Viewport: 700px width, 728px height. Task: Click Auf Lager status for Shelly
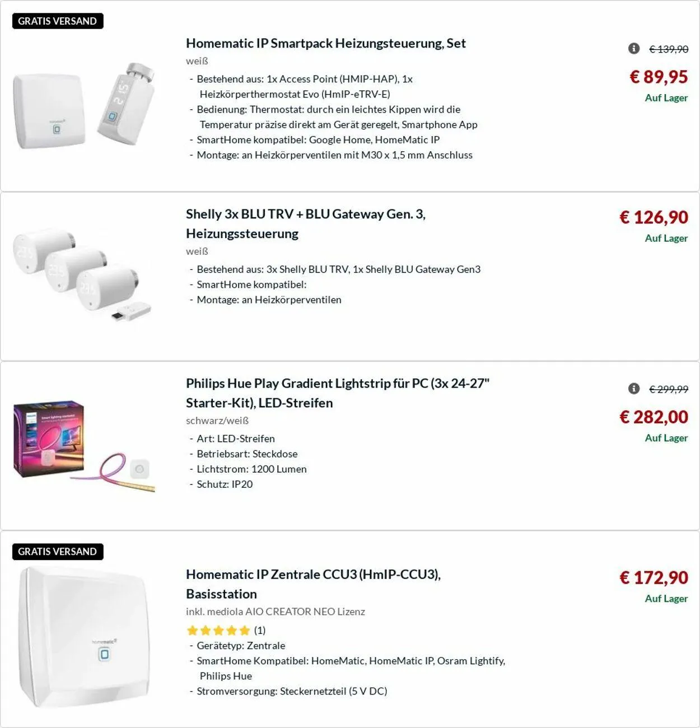tap(666, 238)
